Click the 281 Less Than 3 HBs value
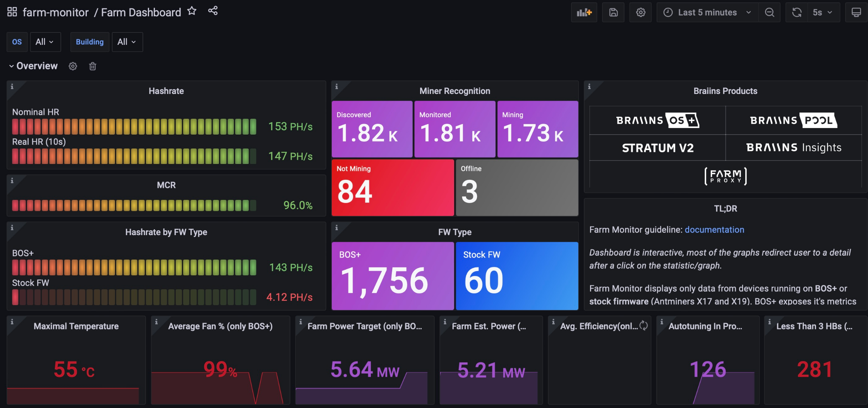Viewport: 868px width, 408px height. pos(815,369)
